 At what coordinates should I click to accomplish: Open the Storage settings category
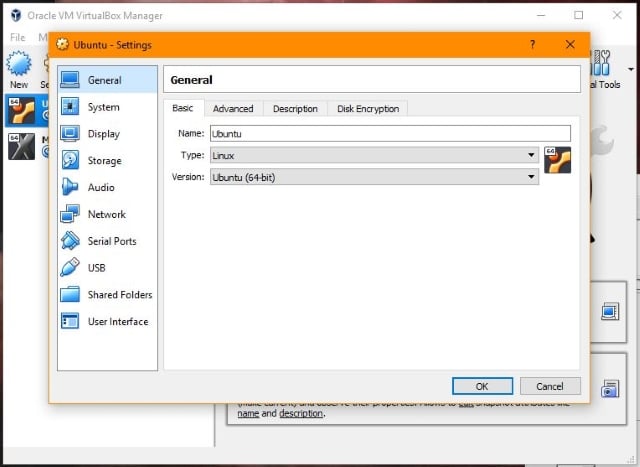point(107,161)
